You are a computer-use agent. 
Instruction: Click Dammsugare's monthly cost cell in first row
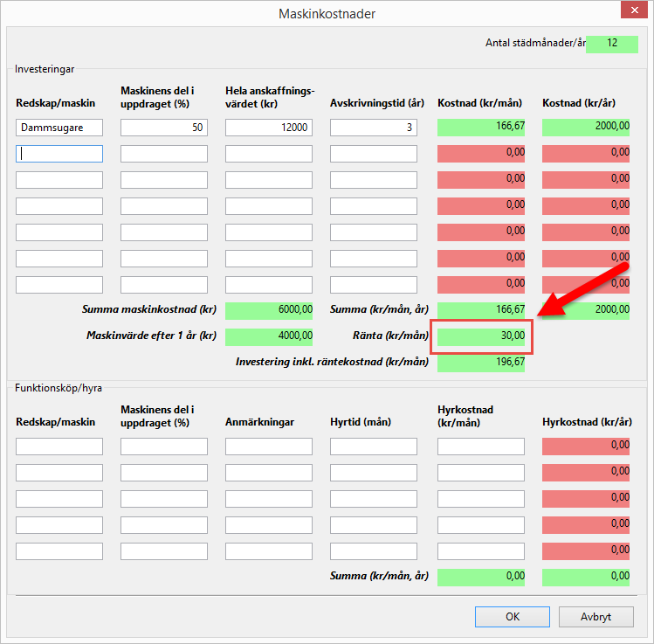pyautogui.click(x=481, y=128)
